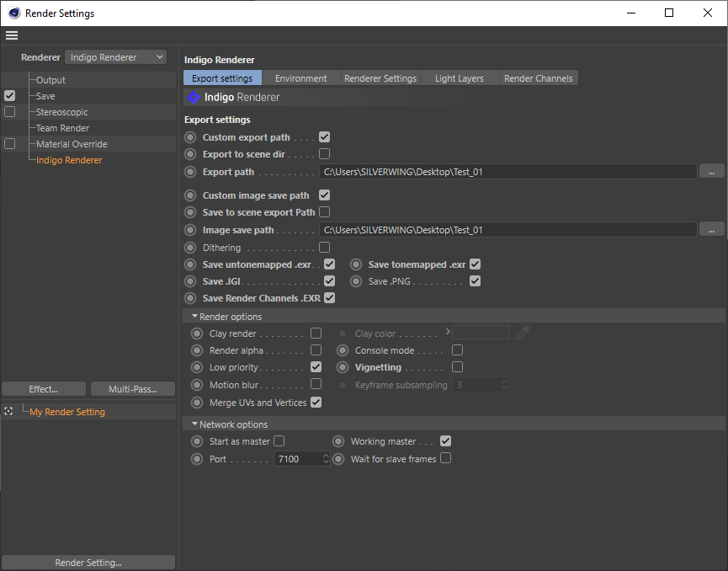Viewport: 728px width, 571px height.
Task: Click the Clay color swatch
Action: point(481,334)
